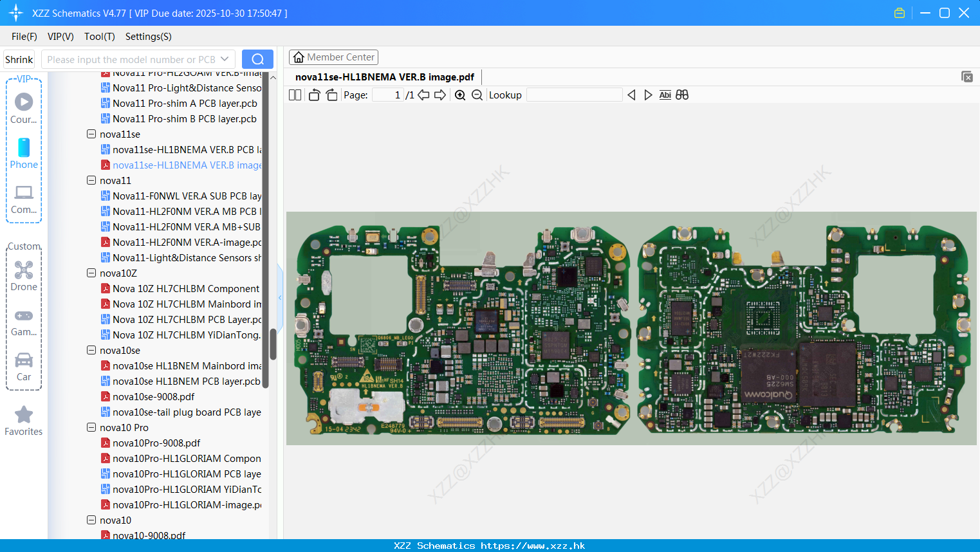This screenshot has width=980, height=552.
Task: Select the nova11se-HL1BNEMA VER.B image.pdf tab
Action: point(385,77)
